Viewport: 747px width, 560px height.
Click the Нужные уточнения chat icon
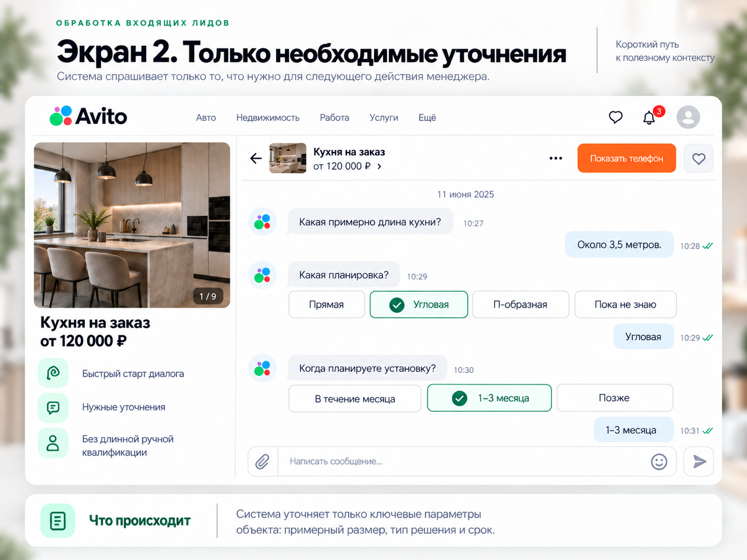[x=53, y=407]
